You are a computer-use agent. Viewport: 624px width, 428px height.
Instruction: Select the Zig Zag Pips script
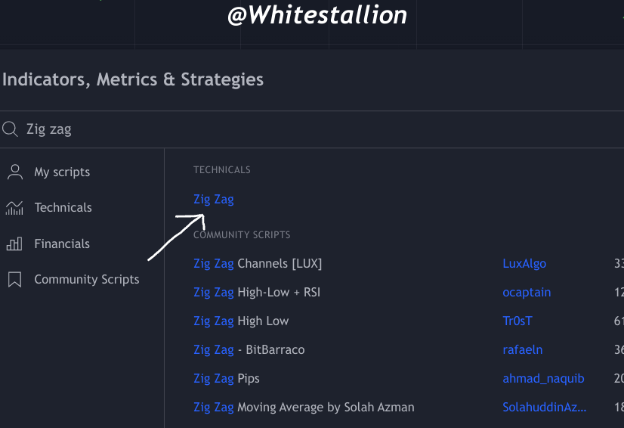coord(226,378)
